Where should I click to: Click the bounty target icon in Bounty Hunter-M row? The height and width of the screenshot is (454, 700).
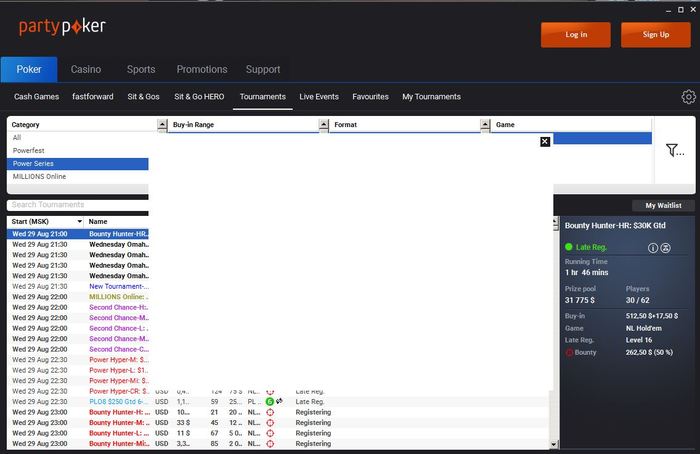point(270,423)
